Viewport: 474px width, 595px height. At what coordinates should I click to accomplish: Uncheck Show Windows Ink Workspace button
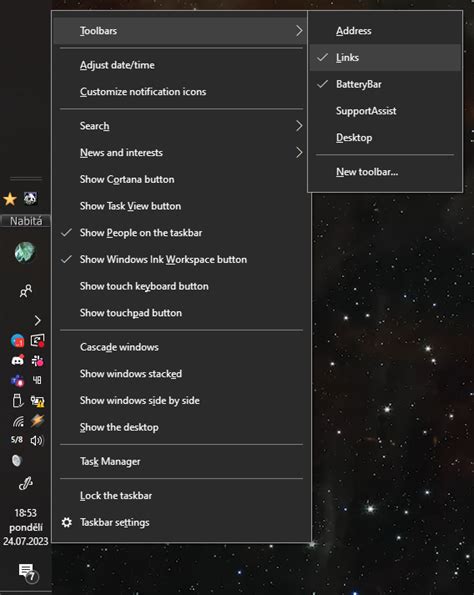click(181, 260)
